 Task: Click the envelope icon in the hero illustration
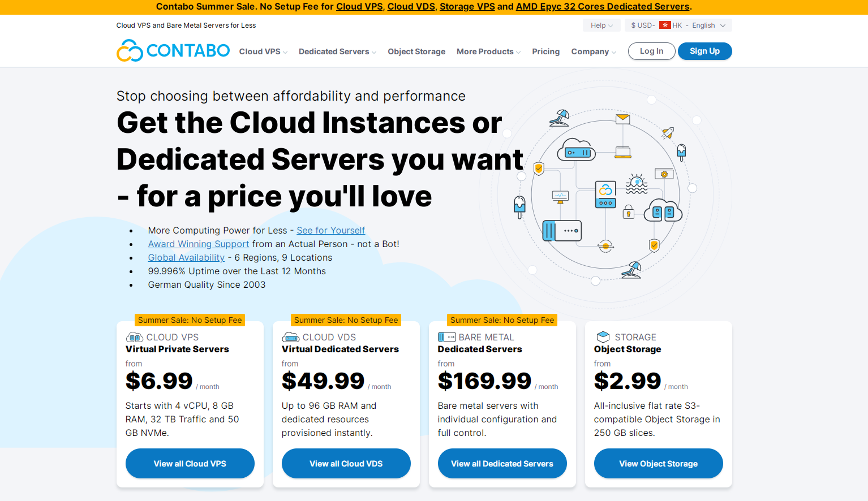point(622,119)
